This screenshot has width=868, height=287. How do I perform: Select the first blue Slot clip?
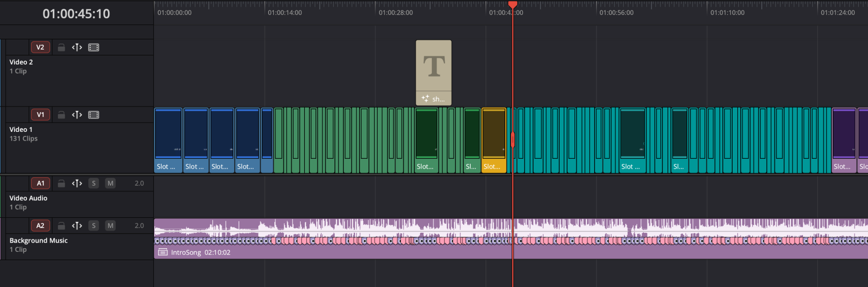click(168, 140)
